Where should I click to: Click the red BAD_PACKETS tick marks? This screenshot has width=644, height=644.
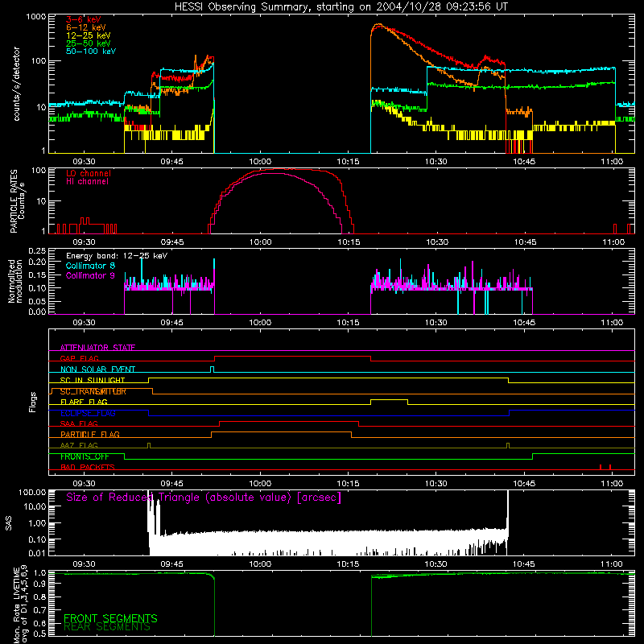point(605,467)
